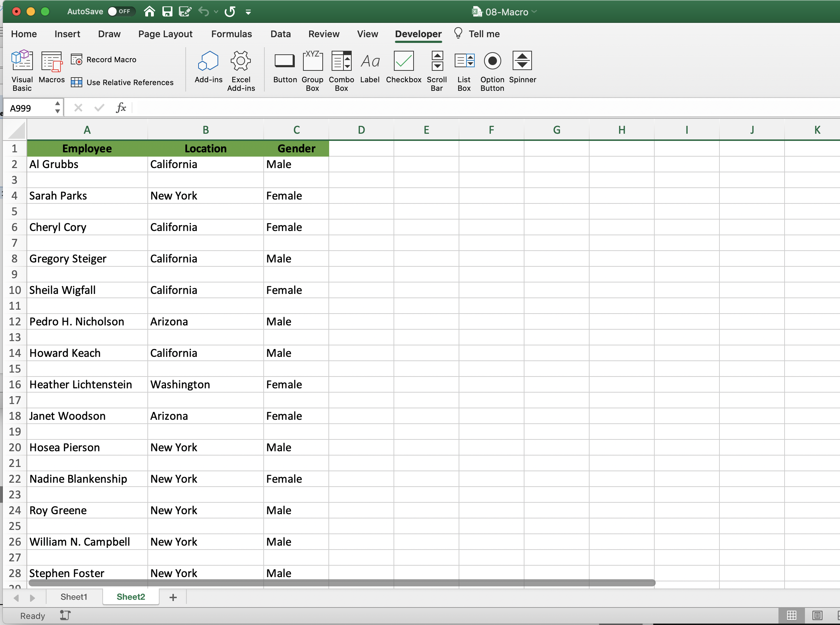Insert a Combo Box control
Viewport: 840px width, 625px height.
[x=341, y=71]
